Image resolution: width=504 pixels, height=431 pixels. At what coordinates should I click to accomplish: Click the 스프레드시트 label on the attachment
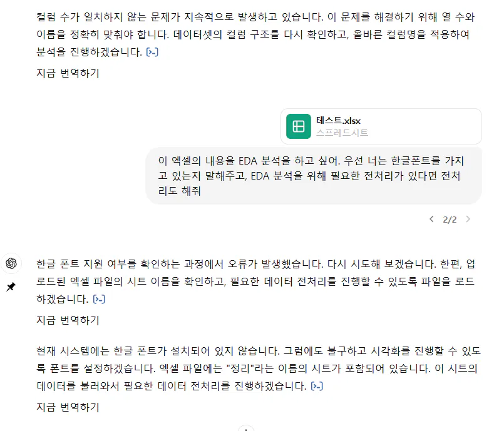[342, 133]
